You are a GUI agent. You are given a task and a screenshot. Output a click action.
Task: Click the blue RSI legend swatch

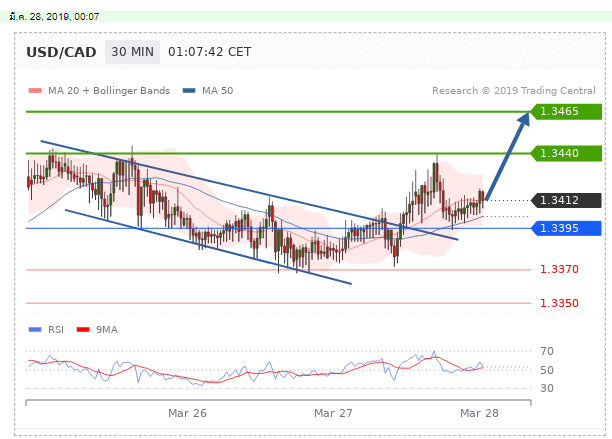pos(35,330)
